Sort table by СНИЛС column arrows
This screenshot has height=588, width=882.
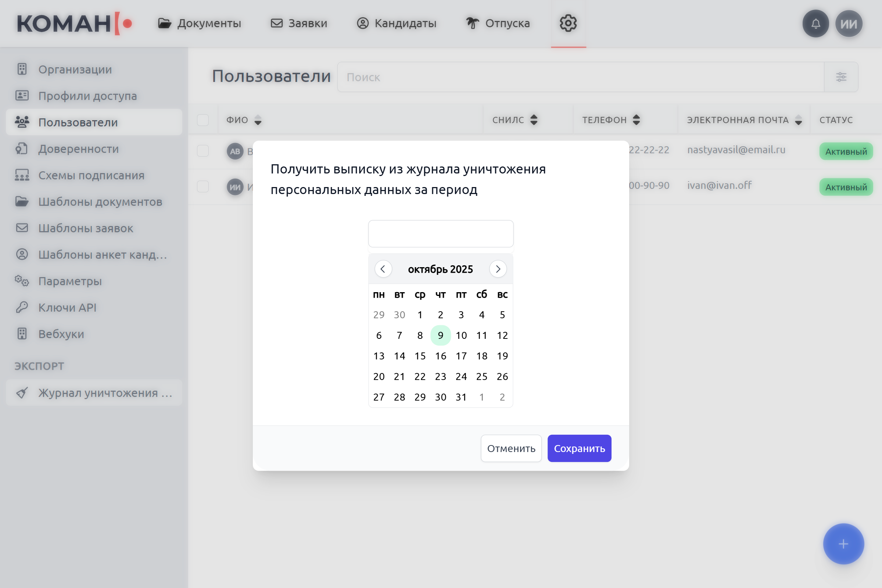534,120
